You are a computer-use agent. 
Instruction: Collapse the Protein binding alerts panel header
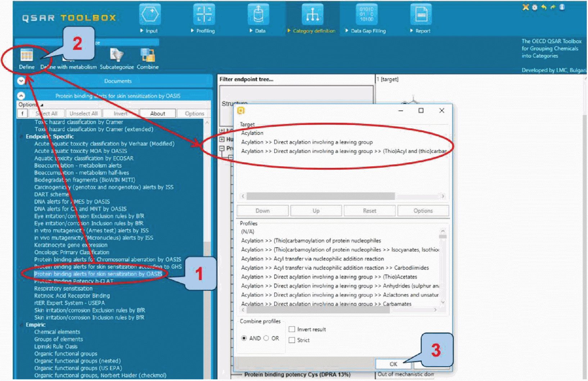[21, 96]
